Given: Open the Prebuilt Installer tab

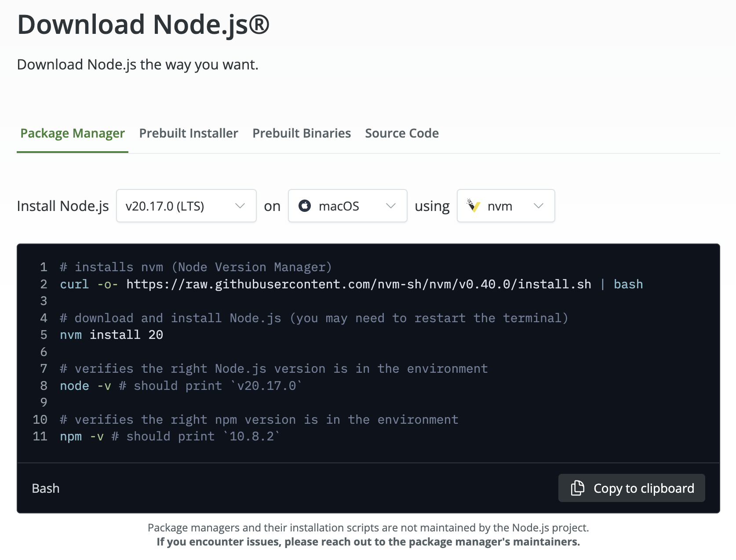Looking at the screenshot, I should pyautogui.click(x=189, y=133).
